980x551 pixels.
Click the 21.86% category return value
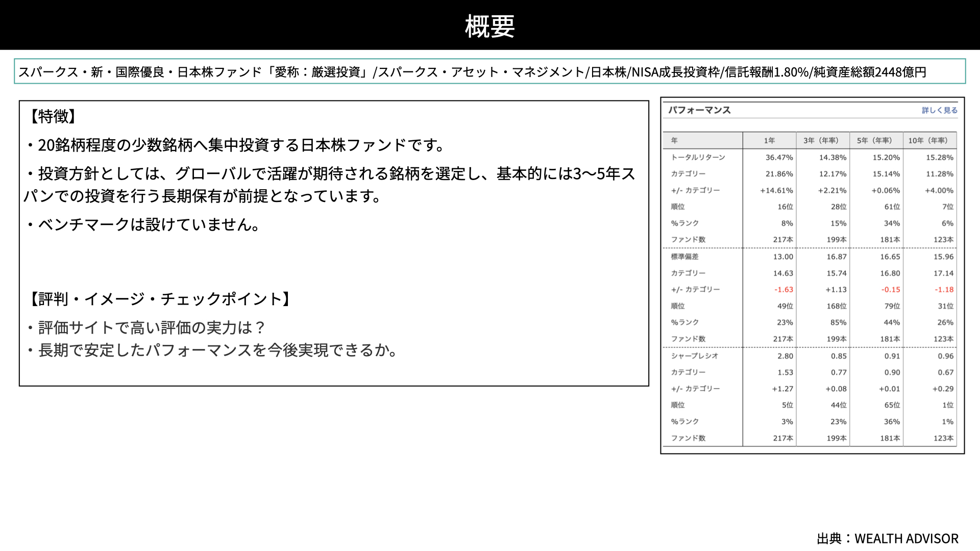pyautogui.click(x=779, y=173)
